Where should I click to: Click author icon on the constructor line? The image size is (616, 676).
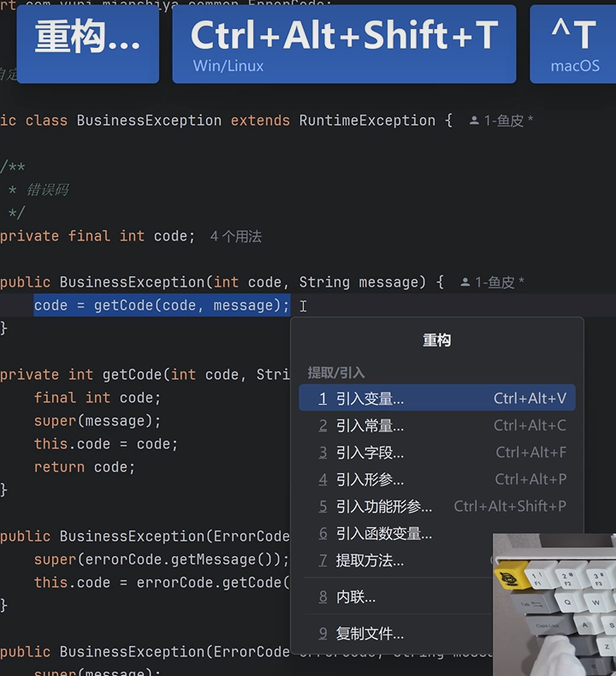465,282
